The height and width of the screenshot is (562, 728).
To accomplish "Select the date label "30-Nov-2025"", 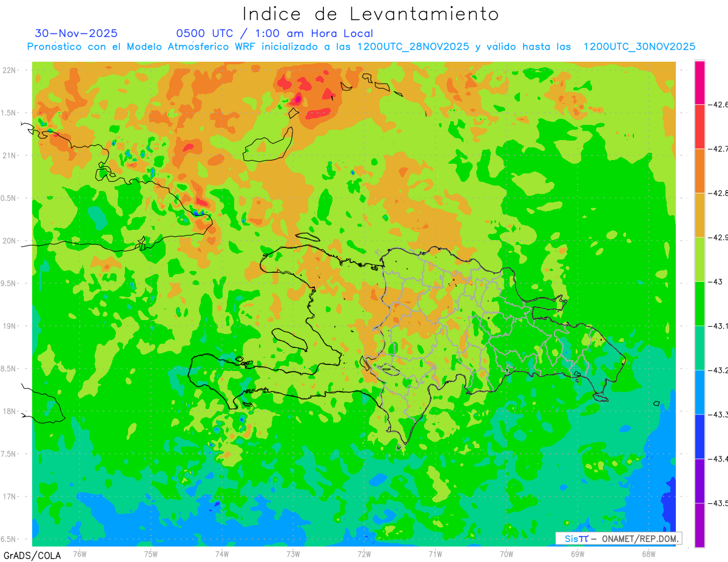I will point(76,33).
